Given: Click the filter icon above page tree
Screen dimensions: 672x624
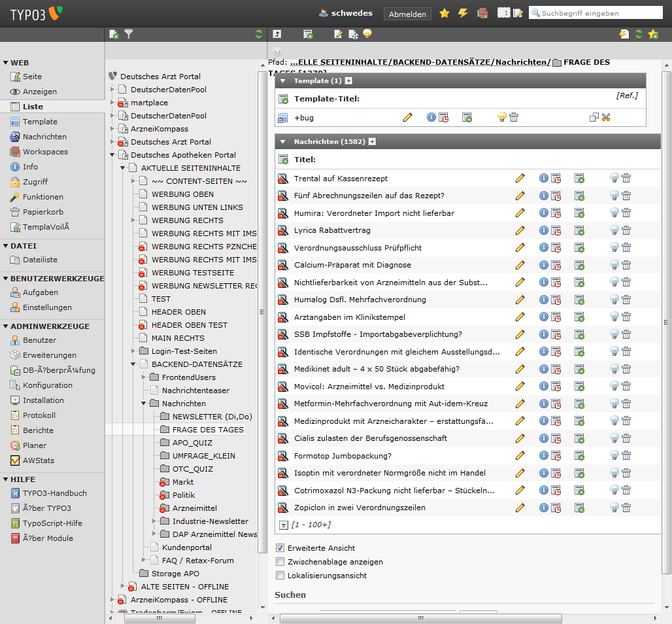Looking at the screenshot, I should click(x=129, y=34).
